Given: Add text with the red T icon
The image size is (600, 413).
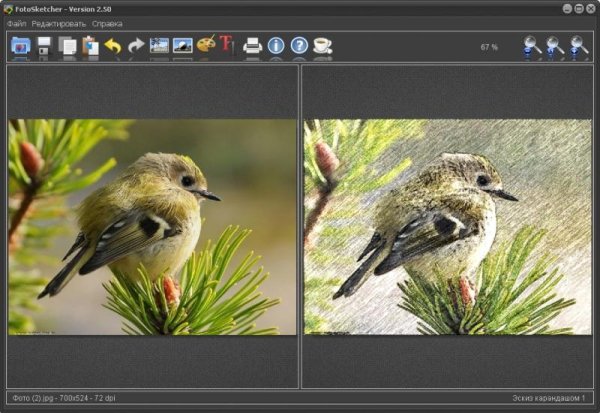Looking at the screenshot, I should 227,44.
